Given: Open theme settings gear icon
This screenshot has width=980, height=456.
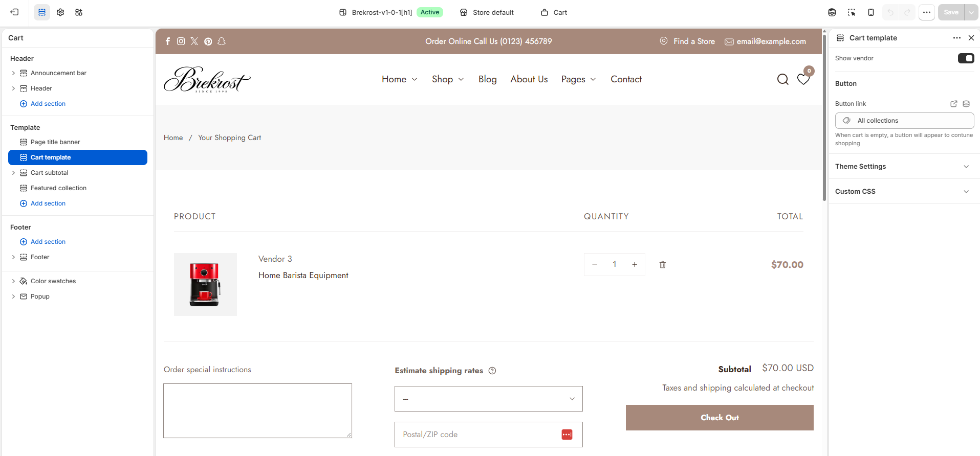Looking at the screenshot, I should click(x=60, y=12).
